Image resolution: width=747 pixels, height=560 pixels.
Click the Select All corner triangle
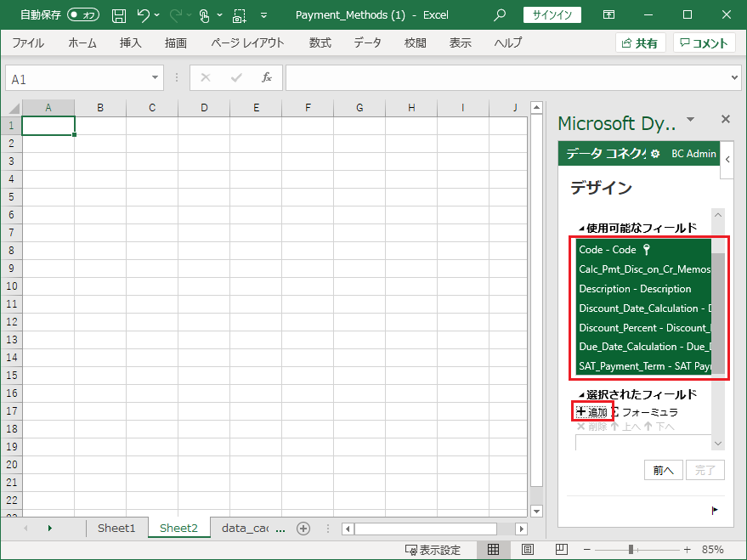click(x=13, y=108)
